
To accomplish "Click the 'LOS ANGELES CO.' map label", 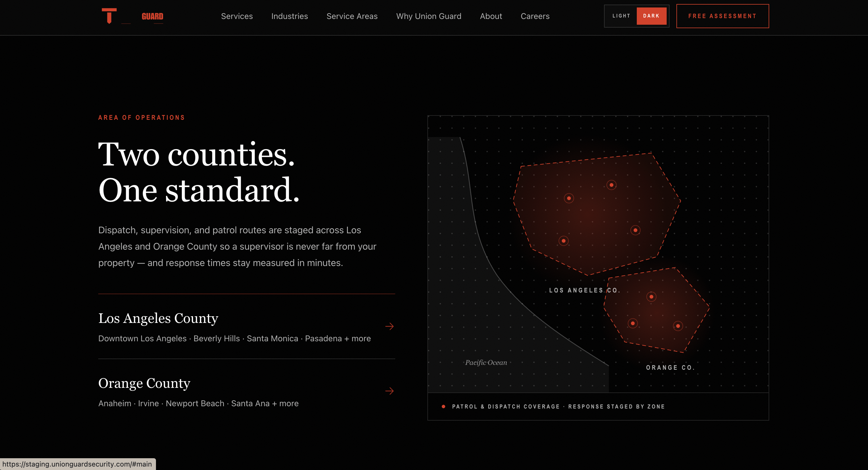I will click(x=585, y=290).
